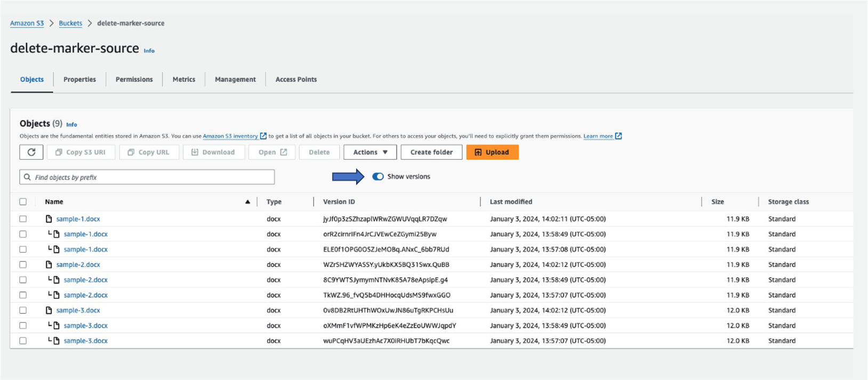Focus the Find objects by prefix field
Screen dimensions: 868x380
(147, 177)
